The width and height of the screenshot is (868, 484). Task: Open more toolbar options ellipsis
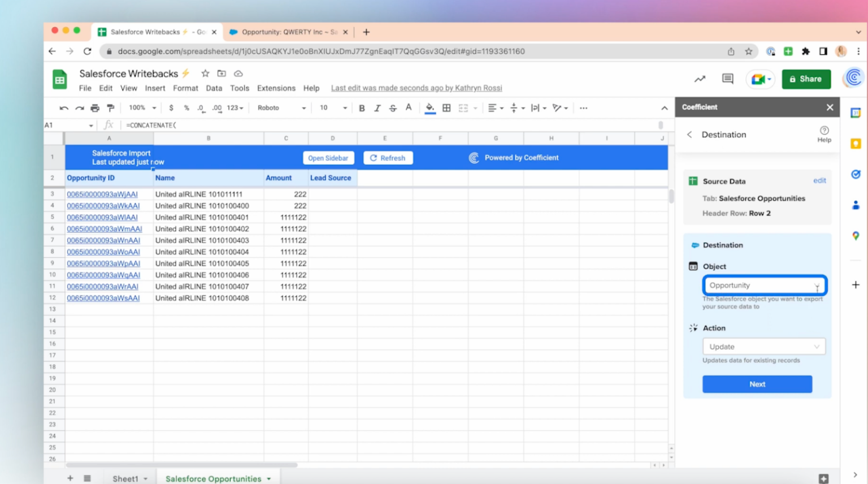(584, 108)
